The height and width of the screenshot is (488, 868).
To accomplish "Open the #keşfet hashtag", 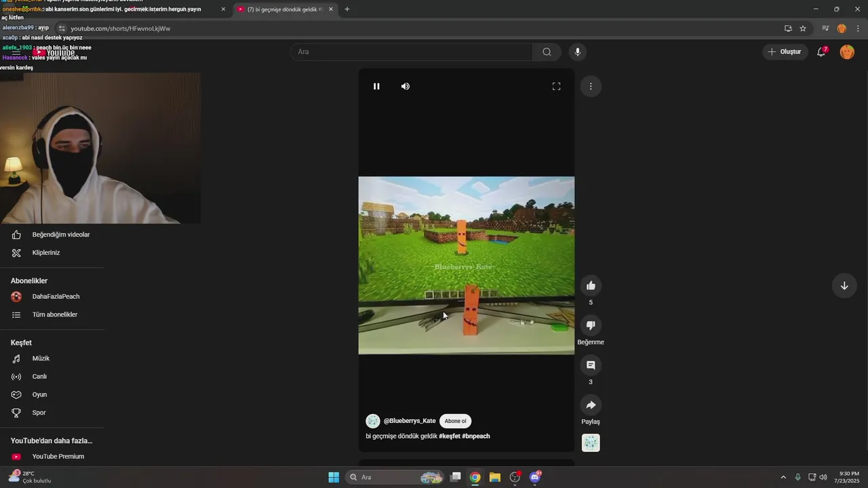I will (450, 436).
